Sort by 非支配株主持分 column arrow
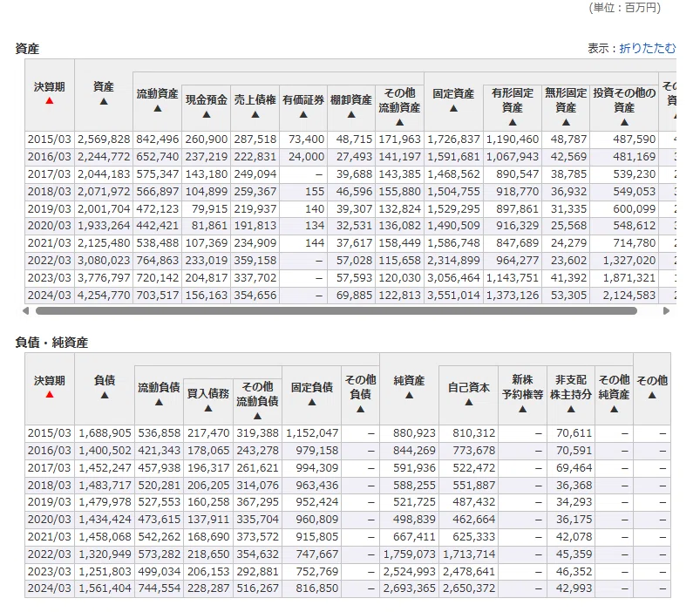Screen dimensions: 700x612 point(571,409)
